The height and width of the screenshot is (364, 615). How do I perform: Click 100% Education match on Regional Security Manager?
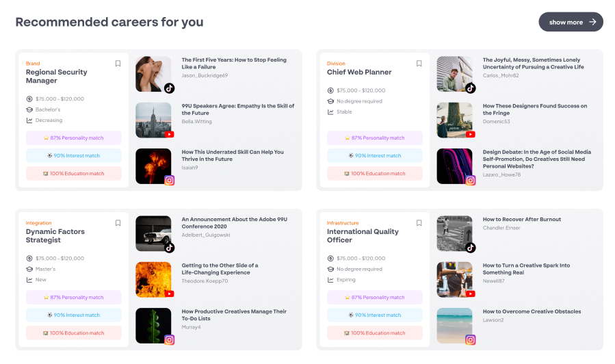click(x=74, y=174)
